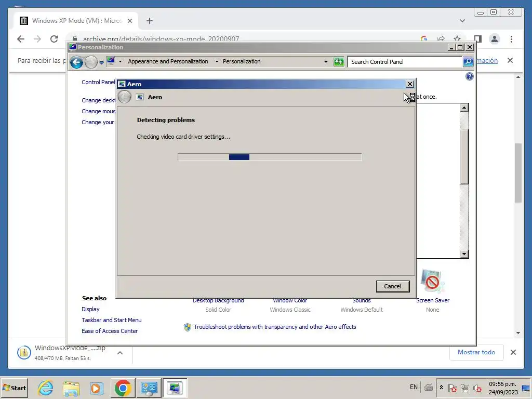Image resolution: width=532 pixels, height=399 pixels.
Task: Open Chrome profile icon
Action: [x=495, y=39]
